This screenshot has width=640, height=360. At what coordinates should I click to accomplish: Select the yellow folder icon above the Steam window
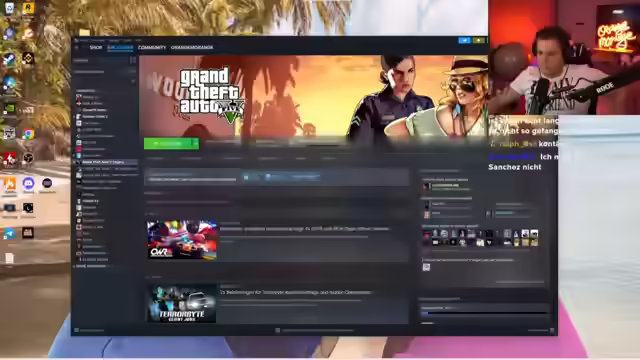[84, 32]
